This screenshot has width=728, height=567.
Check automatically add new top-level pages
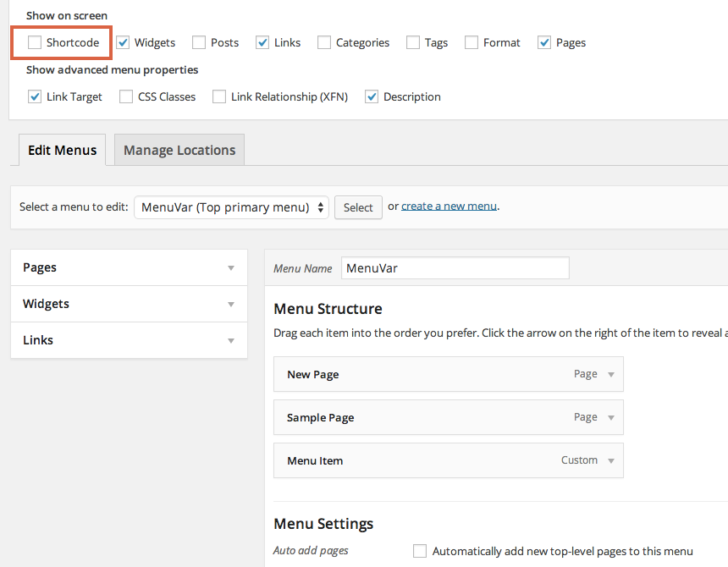(420, 551)
